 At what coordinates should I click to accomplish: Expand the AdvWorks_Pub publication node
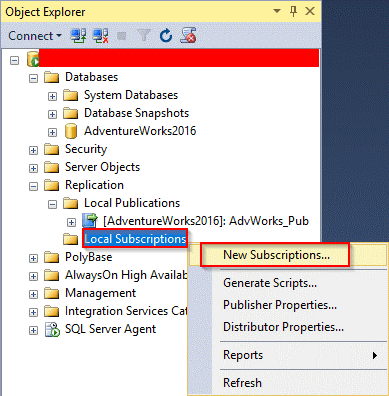(x=71, y=223)
